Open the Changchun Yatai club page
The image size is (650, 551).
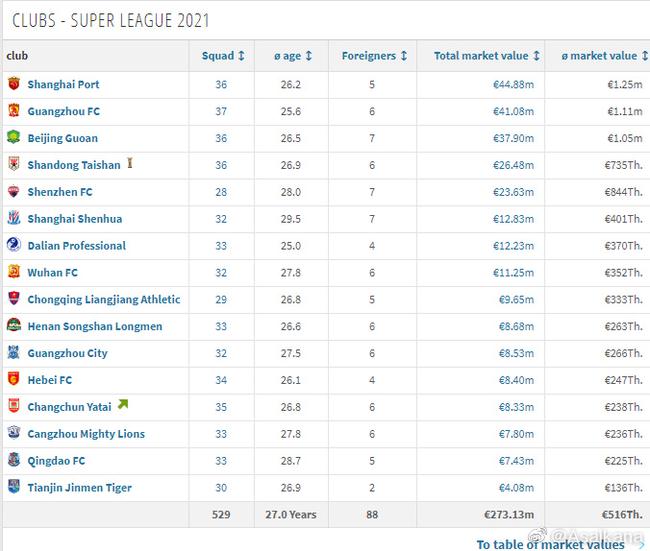click(x=69, y=407)
